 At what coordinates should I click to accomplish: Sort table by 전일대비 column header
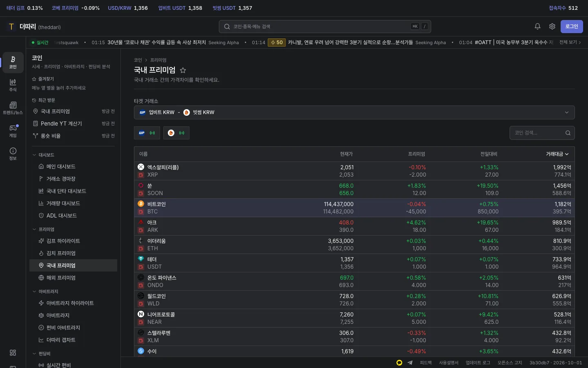489,154
